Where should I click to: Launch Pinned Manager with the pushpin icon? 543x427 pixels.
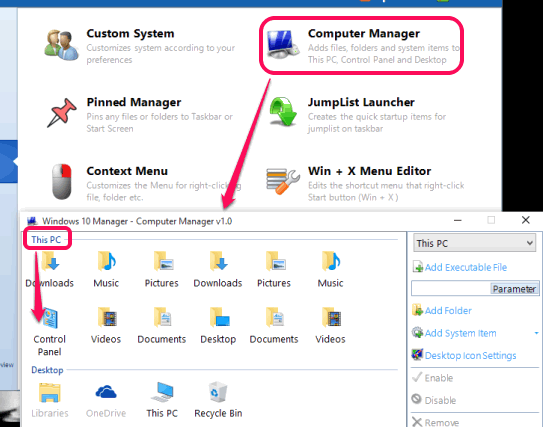click(x=62, y=113)
